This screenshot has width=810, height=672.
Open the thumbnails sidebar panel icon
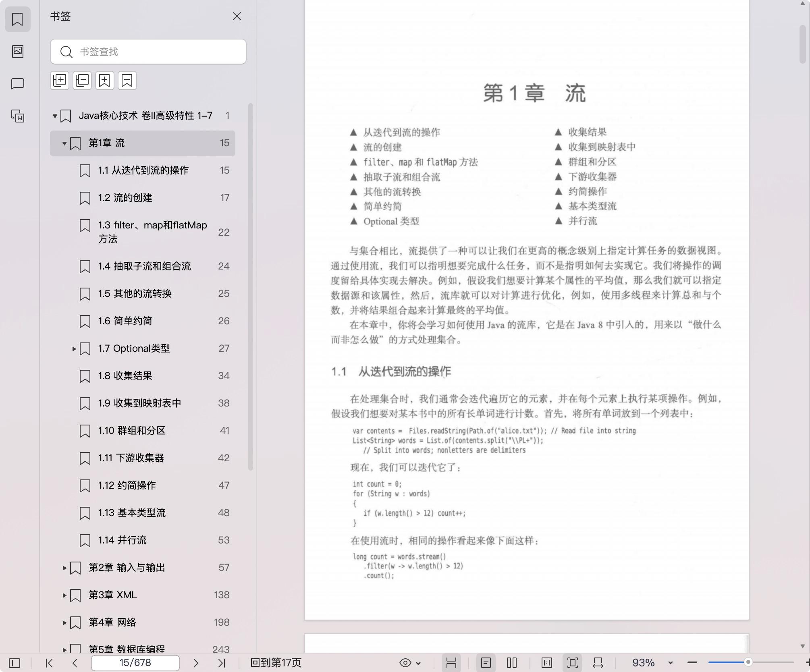click(x=17, y=51)
